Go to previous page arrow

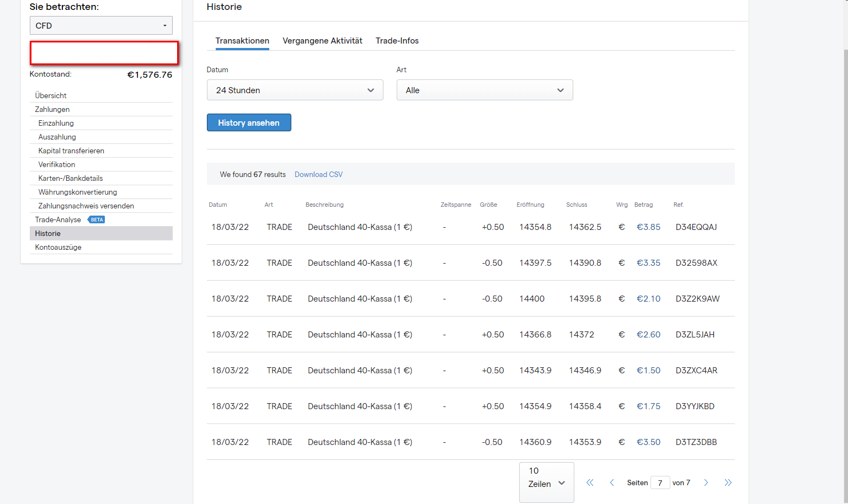click(612, 482)
